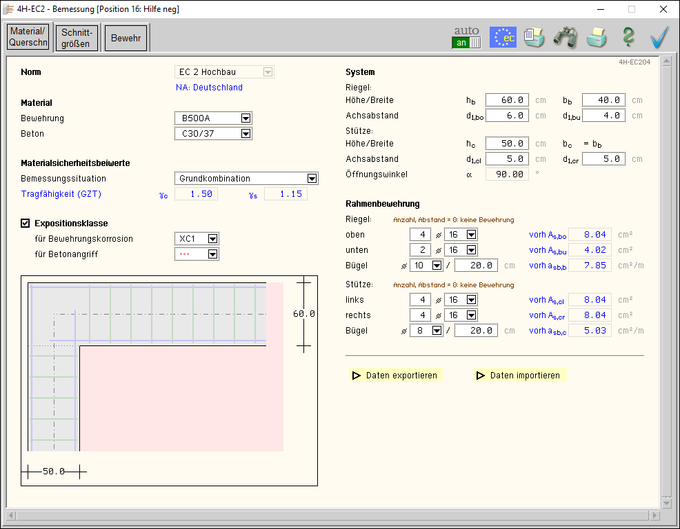This screenshot has height=529, width=680.
Task: Expand the Beton C30/37 dropdown
Action: (x=245, y=133)
